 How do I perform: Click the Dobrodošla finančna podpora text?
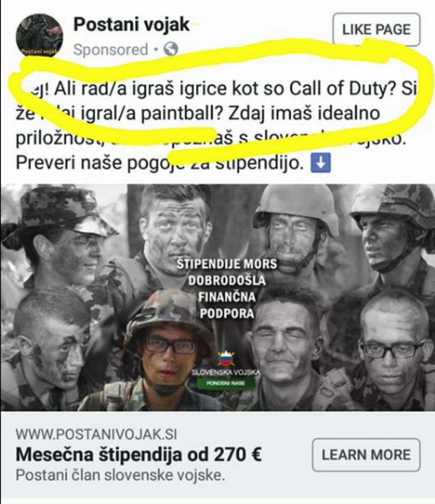(227, 296)
